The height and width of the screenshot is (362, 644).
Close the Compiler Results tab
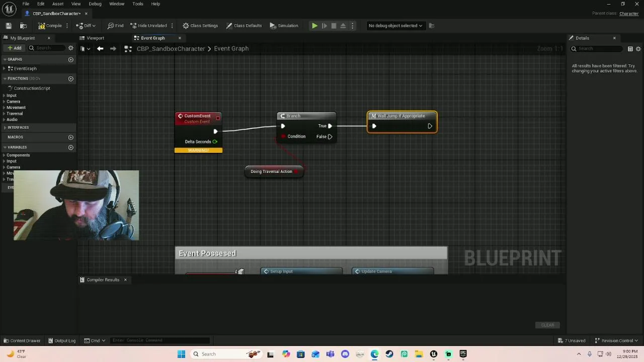[125, 280]
